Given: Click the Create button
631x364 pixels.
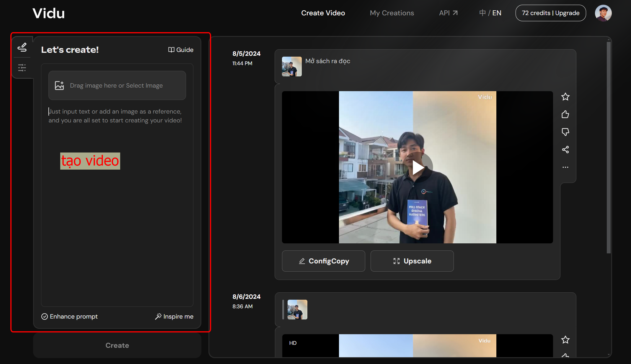Looking at the screenshot, I should pos(117,345).
